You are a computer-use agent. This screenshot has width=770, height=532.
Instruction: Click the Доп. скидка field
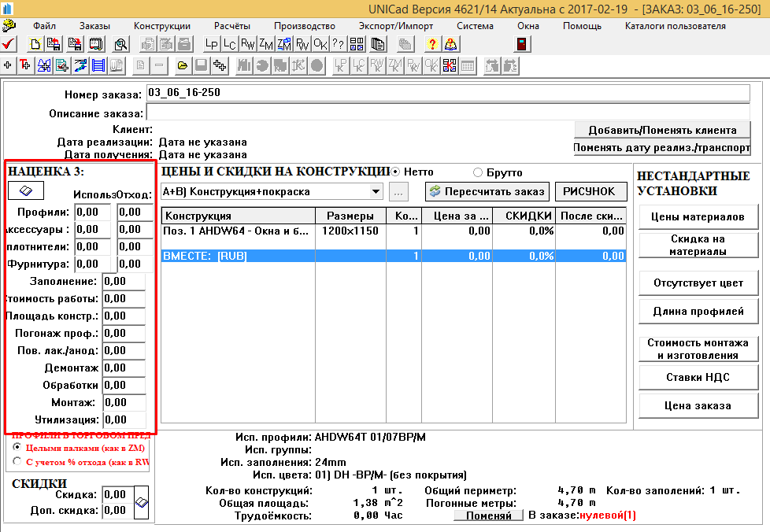[118, 511]
